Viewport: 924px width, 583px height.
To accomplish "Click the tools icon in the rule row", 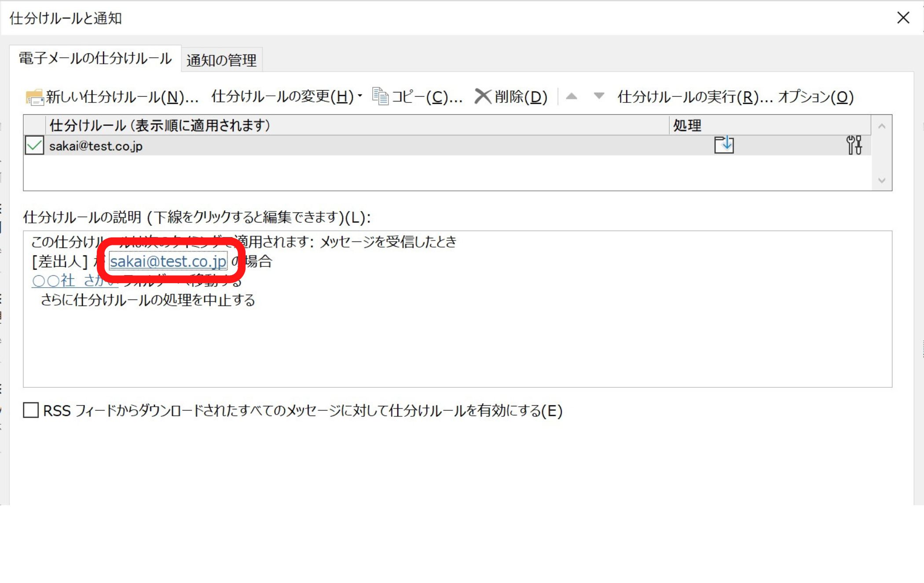I will coord(854,145).
